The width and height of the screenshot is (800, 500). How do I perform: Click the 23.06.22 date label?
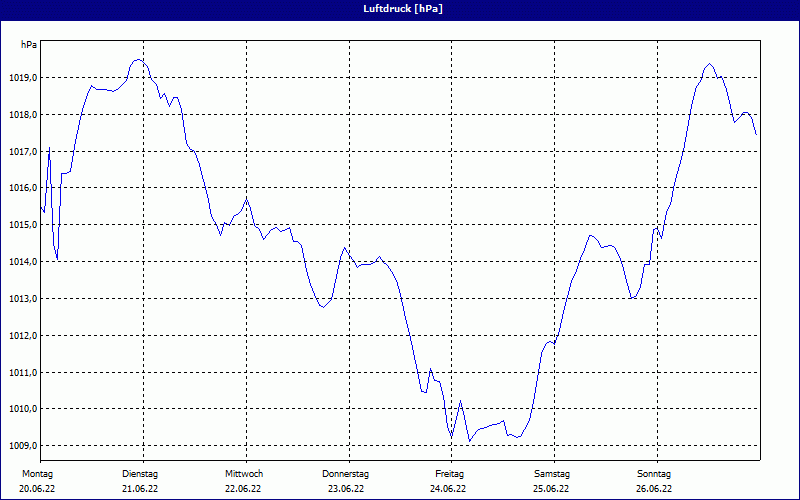(346, 489)
